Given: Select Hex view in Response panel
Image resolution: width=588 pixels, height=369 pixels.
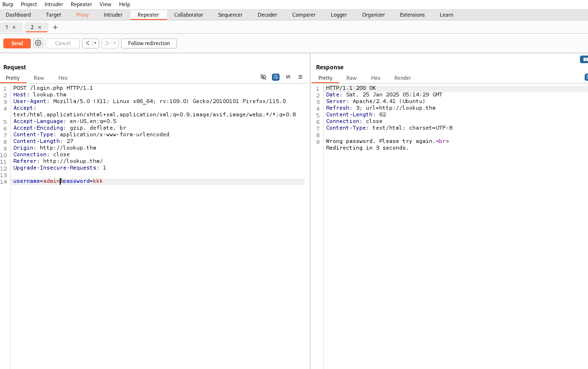Looking at the screenshot, I should tap(376, 78).
